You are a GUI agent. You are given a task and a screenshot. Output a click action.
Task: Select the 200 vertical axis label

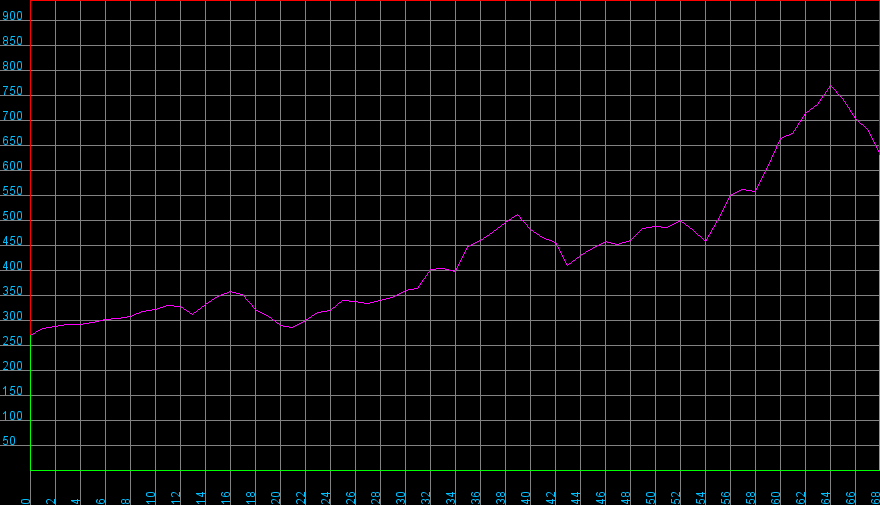12,366
